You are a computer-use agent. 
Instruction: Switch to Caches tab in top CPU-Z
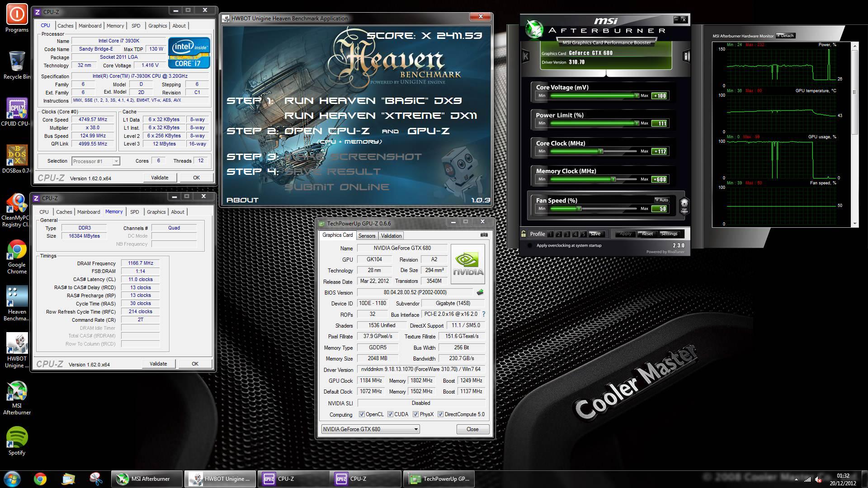click(66, 26)
